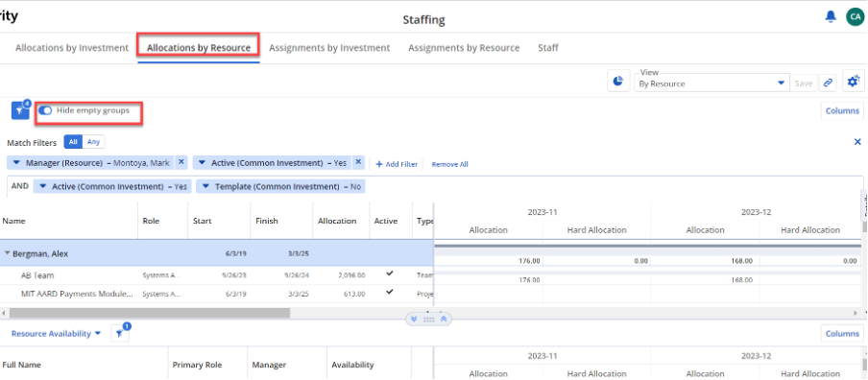Click the 2023-11 period header in top grid

tap(542, 212)
